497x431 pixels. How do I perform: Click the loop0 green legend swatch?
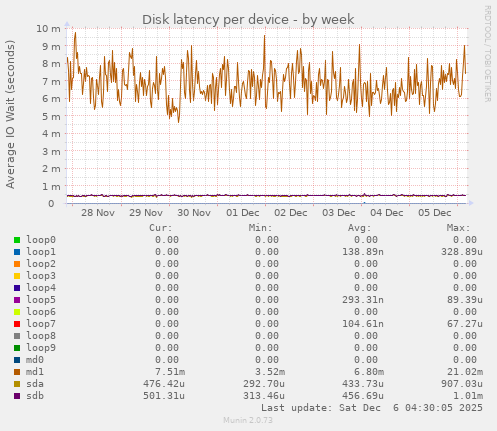tap(17, 240)
